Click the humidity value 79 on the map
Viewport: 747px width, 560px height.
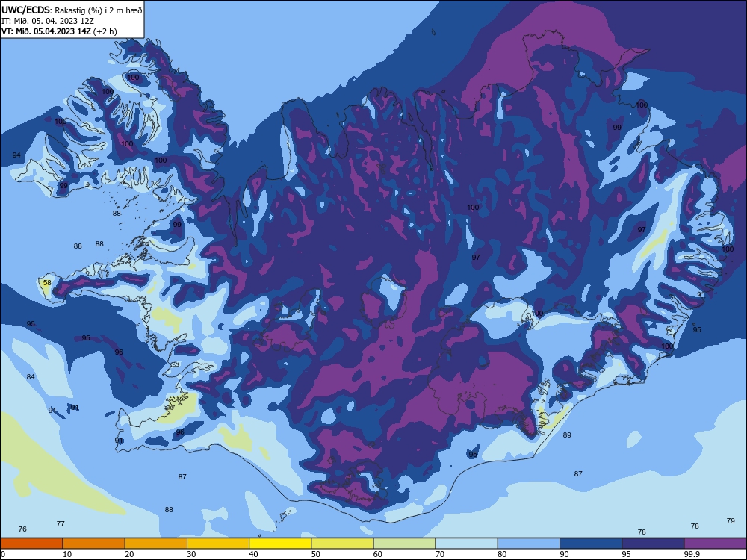pyautogui.click(x=731, y=521)
